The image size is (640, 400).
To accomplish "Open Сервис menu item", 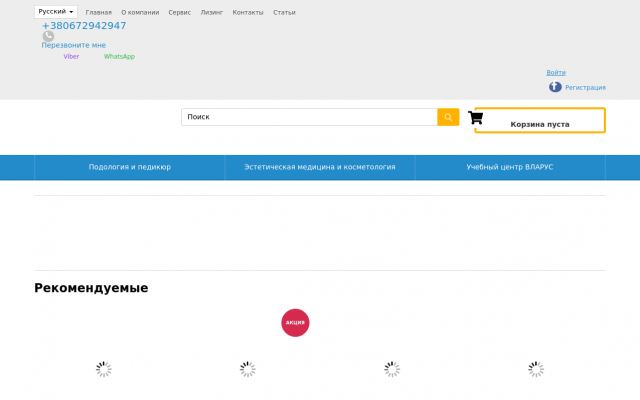I will tap(180, 13).
